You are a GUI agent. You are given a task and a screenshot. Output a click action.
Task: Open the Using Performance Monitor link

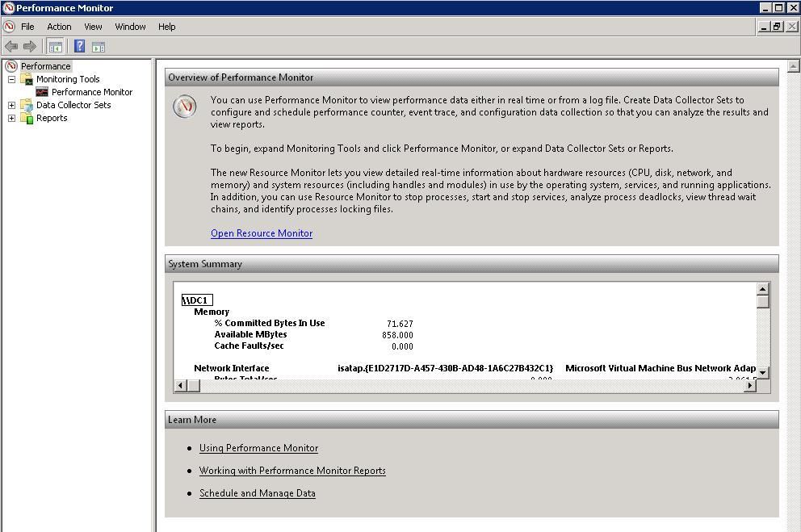[x=258, y=448]
